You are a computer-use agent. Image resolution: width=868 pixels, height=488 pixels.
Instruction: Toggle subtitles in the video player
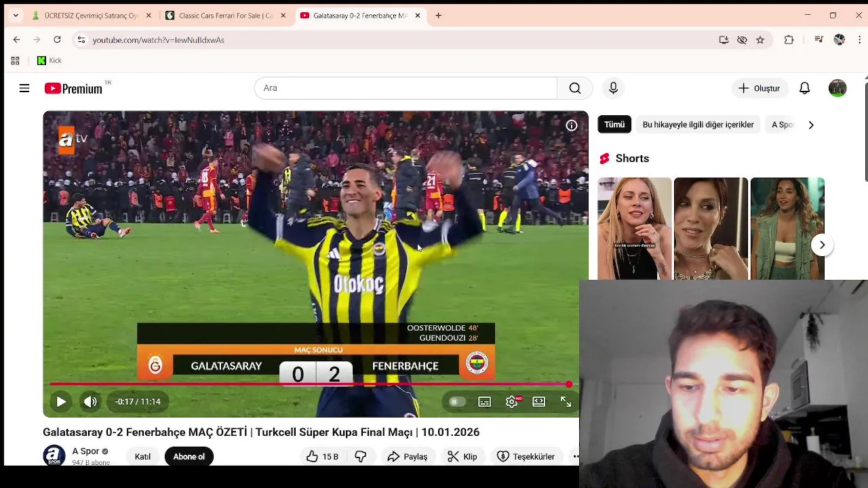(485, 402)
